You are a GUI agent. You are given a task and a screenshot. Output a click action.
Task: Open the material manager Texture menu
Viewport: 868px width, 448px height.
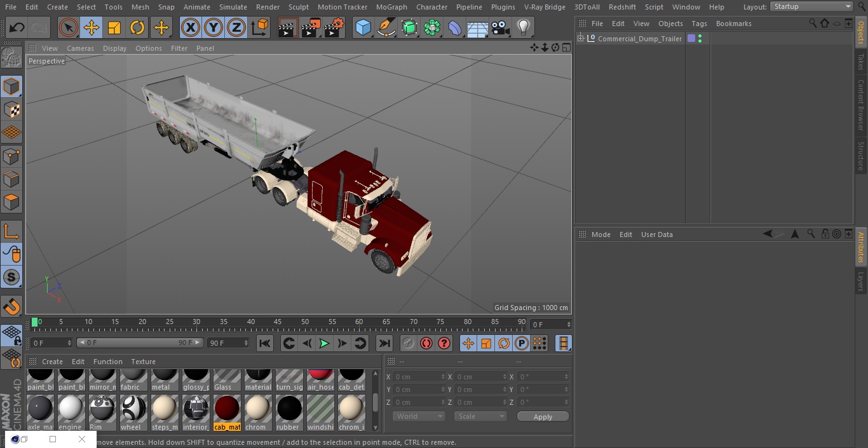pyautogui.click(x=144, y=362)
